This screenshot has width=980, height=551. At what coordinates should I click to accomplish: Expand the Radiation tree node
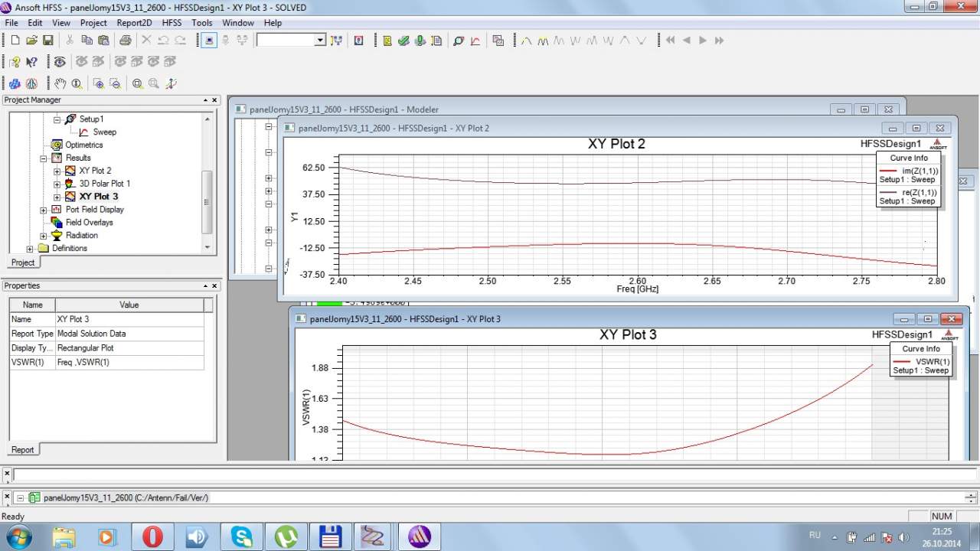coord(44,235)
